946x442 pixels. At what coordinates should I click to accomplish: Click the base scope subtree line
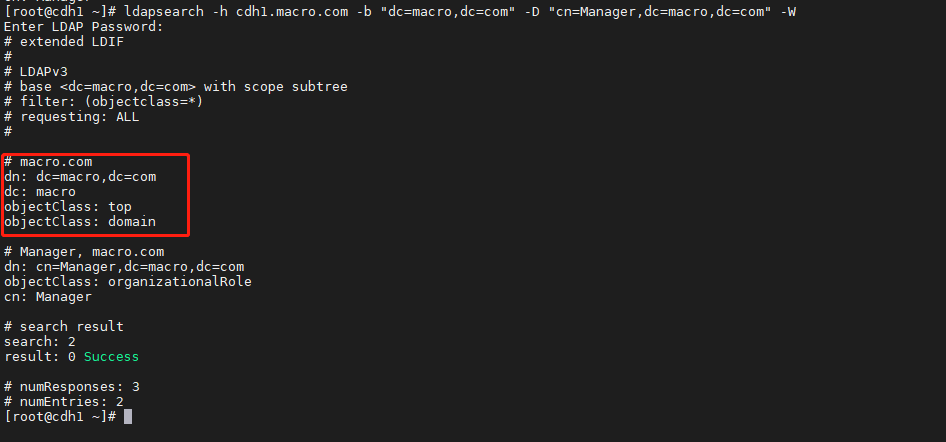(x=176, y=87)
